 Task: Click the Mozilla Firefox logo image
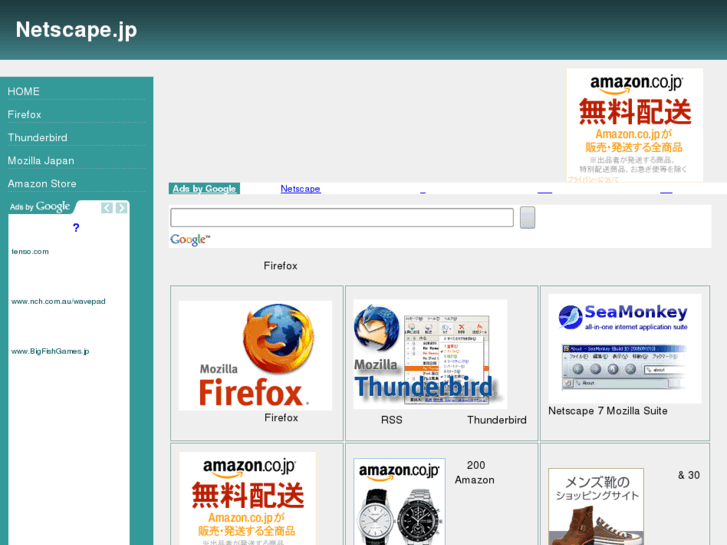pos(255,356)
